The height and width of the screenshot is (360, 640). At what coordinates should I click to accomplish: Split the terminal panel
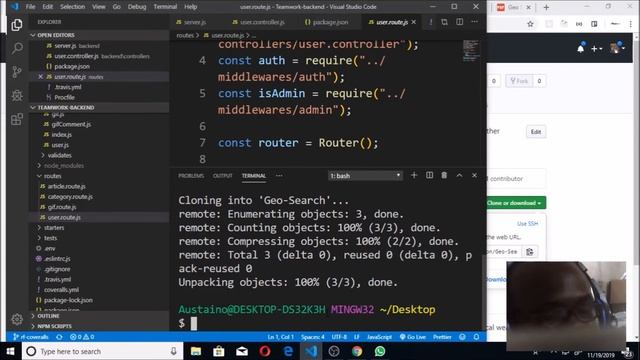[429, 175]
